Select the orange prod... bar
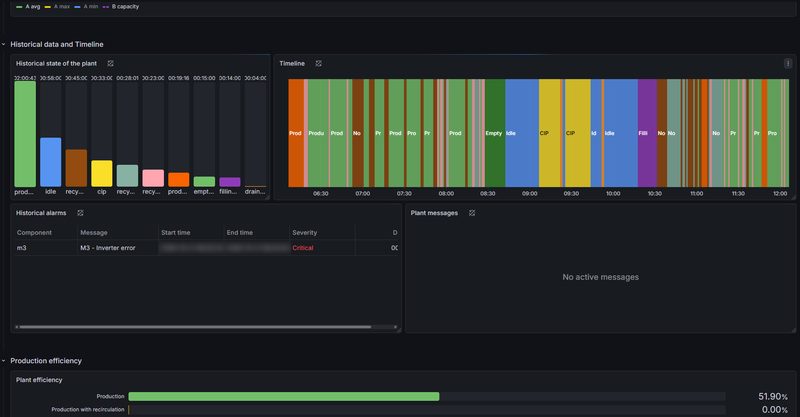Image resolution: width=800 pixels, height=417 pixels. 179,180
